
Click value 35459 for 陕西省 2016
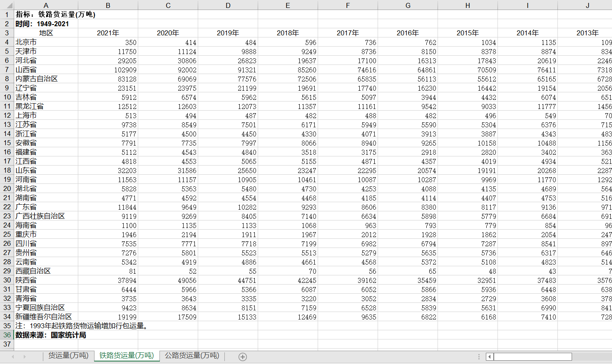point(408,280)
